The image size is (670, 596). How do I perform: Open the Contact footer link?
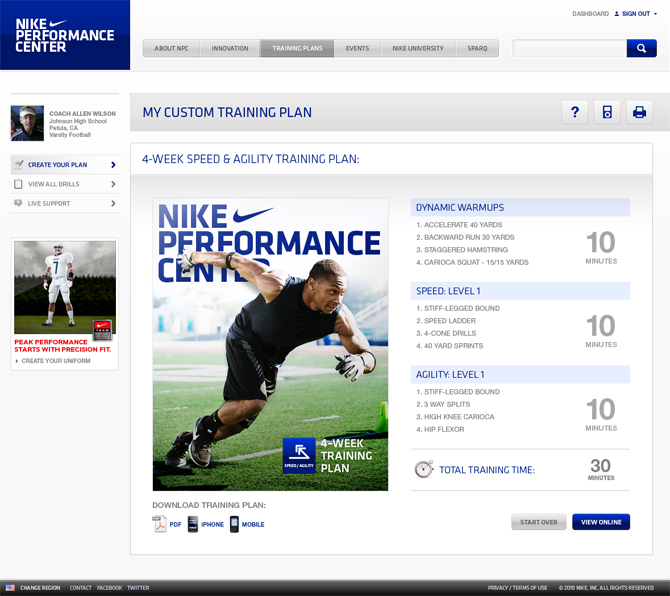point(81,588)
